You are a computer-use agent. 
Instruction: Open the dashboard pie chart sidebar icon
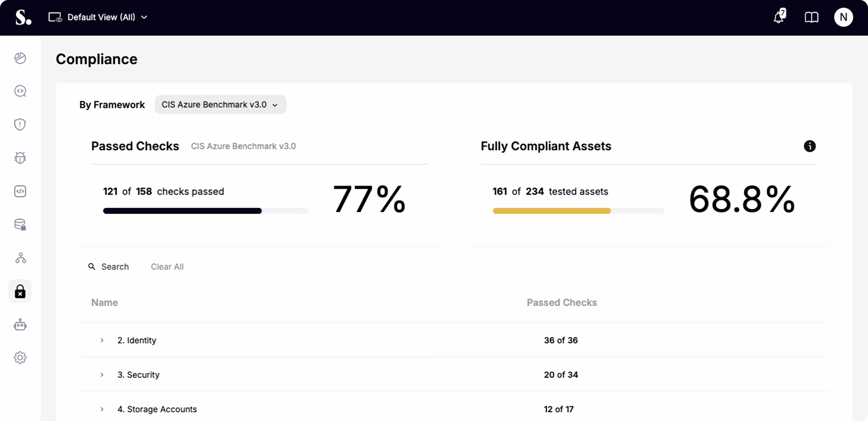tap(20, 58)
